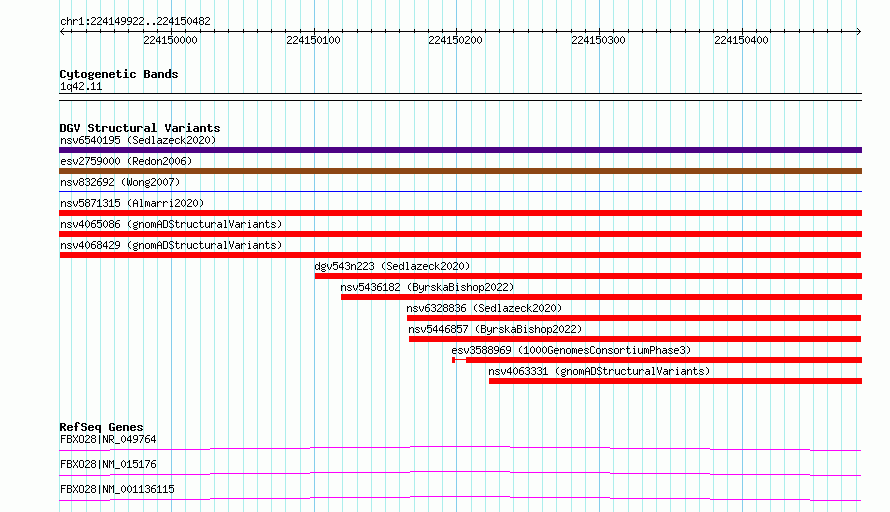
Task: Click the nsv5871315 (Almarri2020) label
Action: click(x=132, y=203)
